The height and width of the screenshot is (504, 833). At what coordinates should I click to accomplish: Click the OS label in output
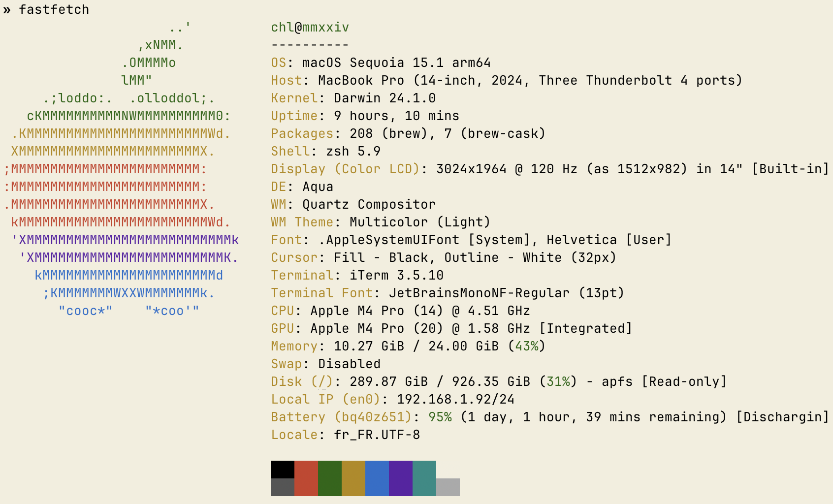point(278,63)
